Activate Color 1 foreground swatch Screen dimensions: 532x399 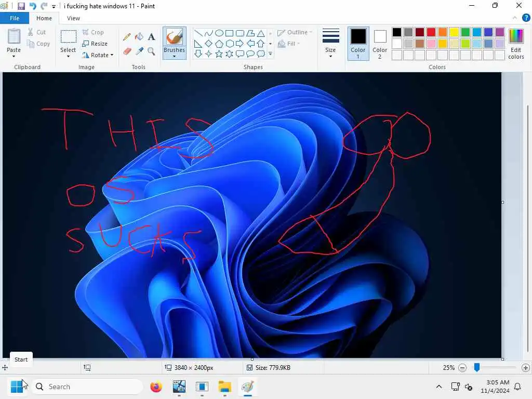pyautogui.click(x=358, y=44)
